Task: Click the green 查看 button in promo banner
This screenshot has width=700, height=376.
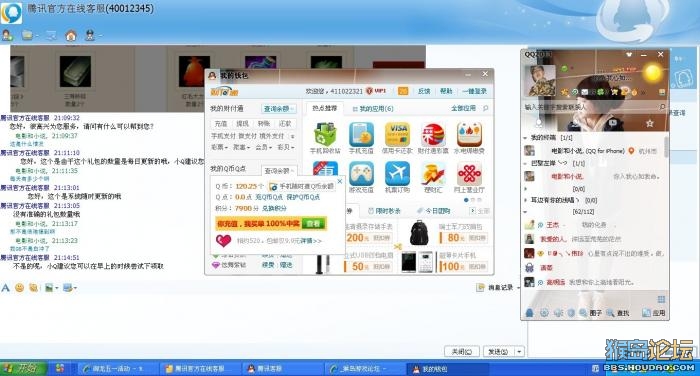Action: (x=313, y=224)
